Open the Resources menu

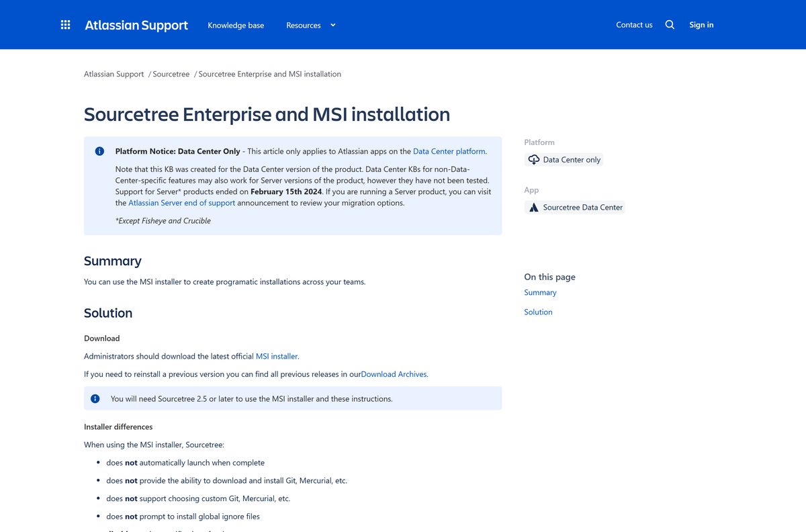311,25
